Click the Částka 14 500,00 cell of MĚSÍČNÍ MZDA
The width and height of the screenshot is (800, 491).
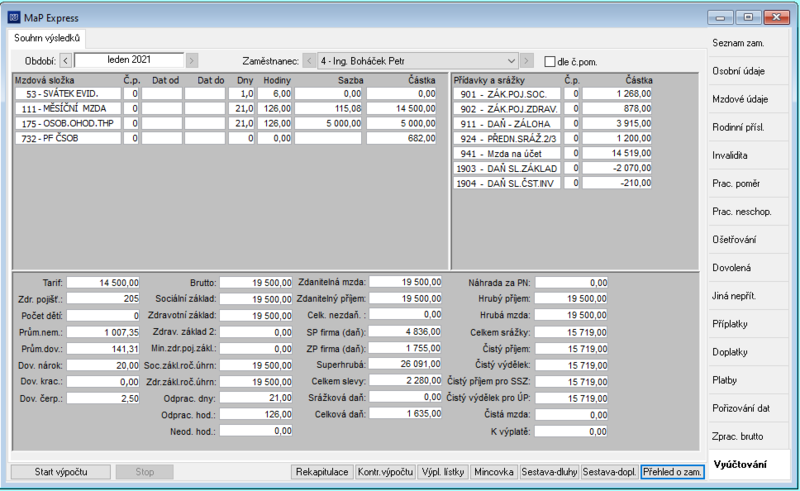pyautogui.click(x=402, y=109)
